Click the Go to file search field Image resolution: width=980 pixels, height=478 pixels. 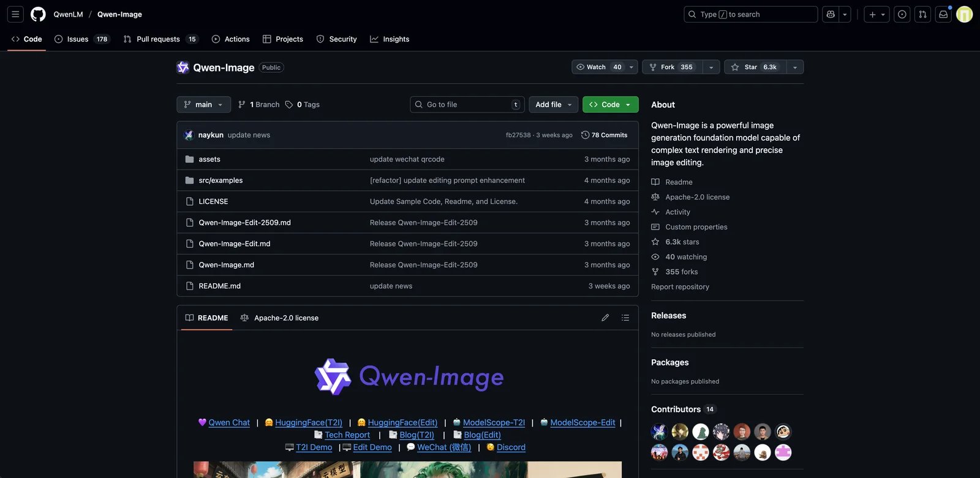(467, 105)
